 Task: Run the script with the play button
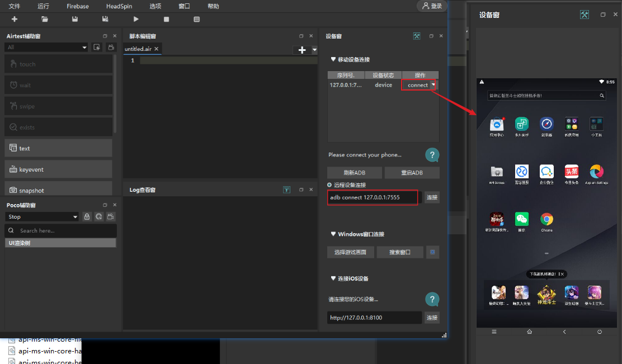coord(136,19)
